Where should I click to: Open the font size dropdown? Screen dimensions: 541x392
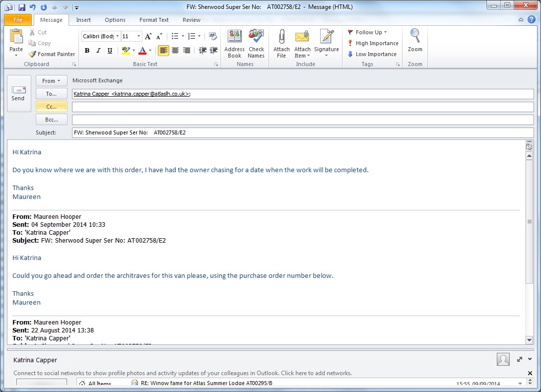138,36
